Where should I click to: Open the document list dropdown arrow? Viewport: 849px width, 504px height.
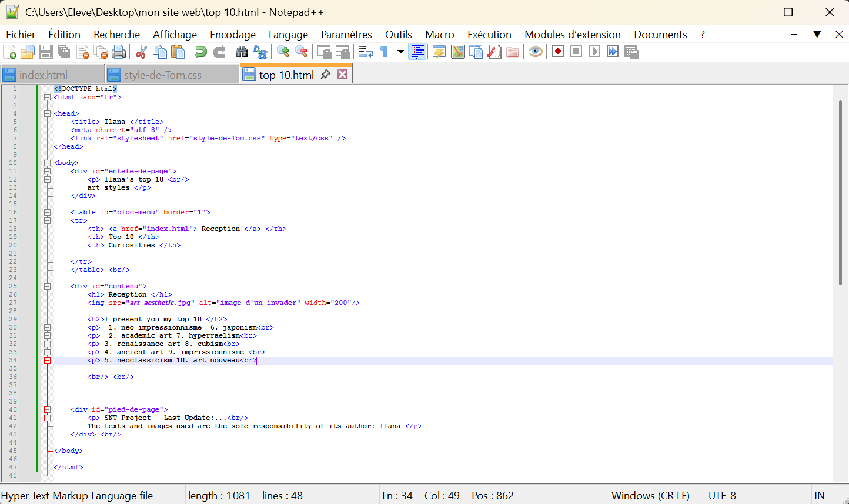point(817,35)
